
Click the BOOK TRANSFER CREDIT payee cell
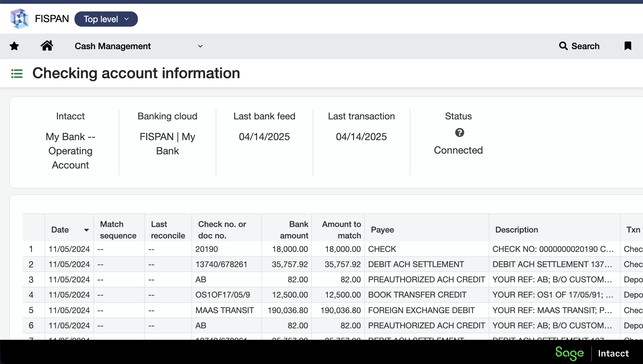coord(417,295)
